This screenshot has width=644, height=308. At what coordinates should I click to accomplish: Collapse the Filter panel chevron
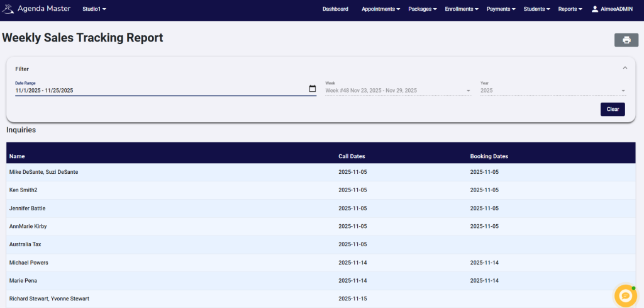pos(625,68)
